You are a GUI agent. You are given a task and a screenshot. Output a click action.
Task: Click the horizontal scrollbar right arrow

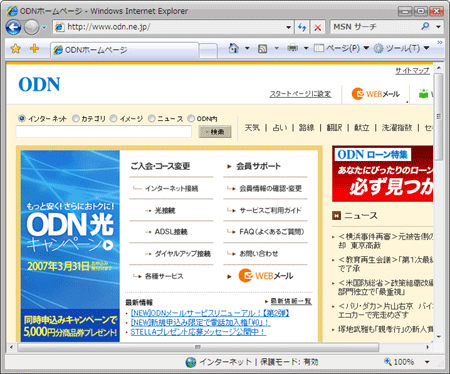[428, 347]
